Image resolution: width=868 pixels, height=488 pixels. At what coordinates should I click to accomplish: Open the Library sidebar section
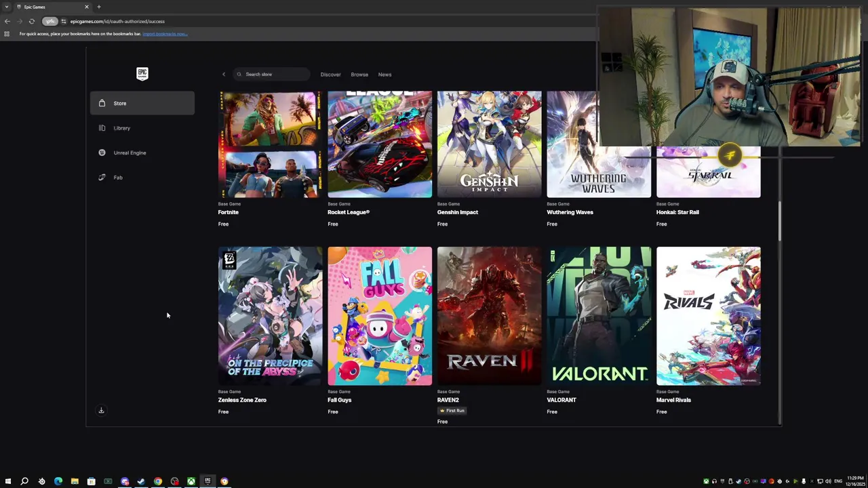(x=142, y=128)
